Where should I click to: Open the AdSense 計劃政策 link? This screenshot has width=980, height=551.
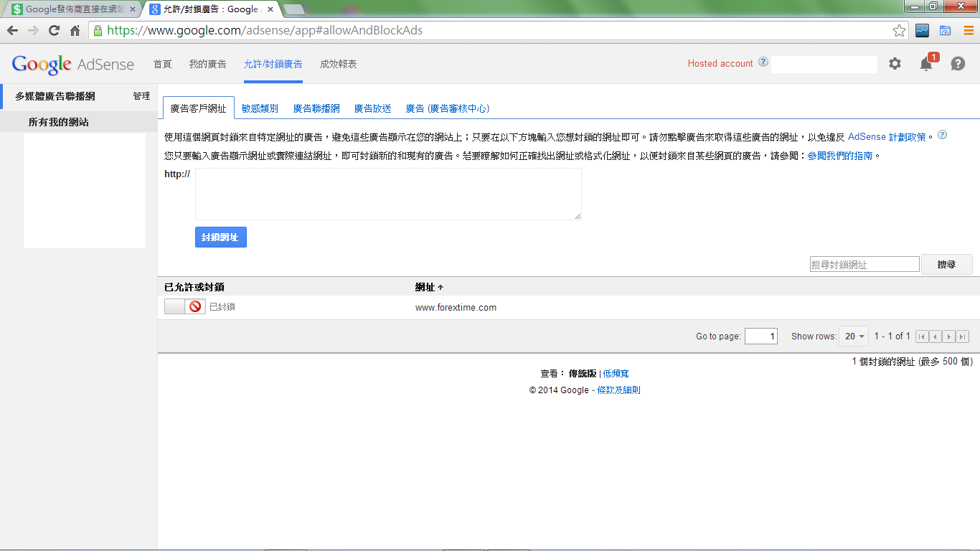click(887, 136)
